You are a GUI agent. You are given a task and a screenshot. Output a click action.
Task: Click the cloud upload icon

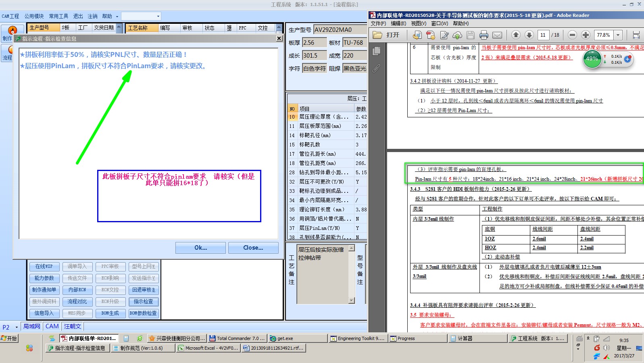[x=457, y=35]
